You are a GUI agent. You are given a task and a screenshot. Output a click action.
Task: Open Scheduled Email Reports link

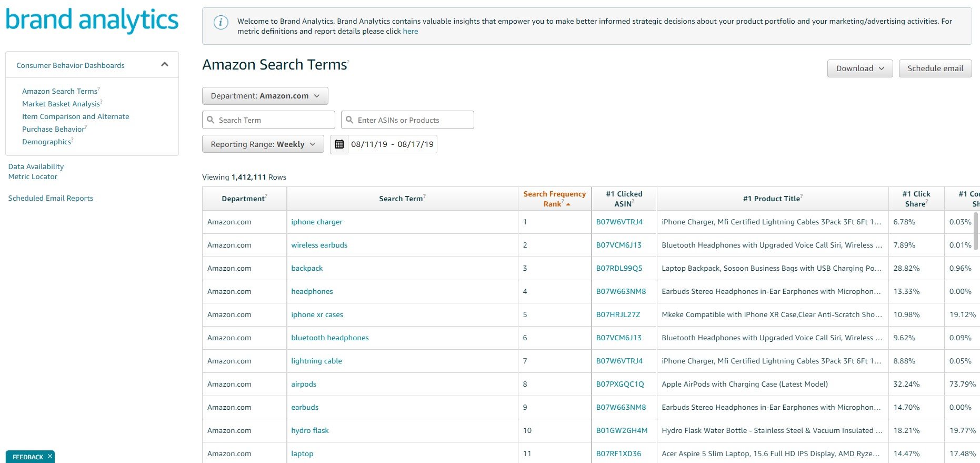51,199
